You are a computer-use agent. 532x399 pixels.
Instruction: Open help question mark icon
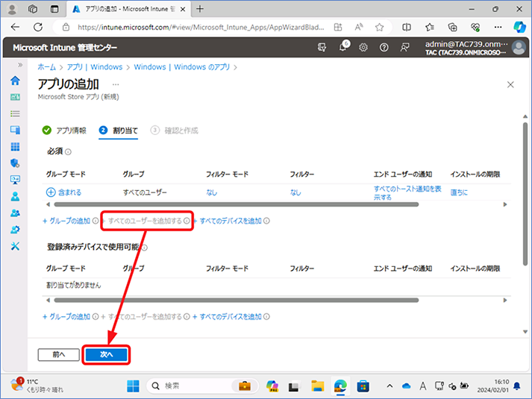pos(384,48)
